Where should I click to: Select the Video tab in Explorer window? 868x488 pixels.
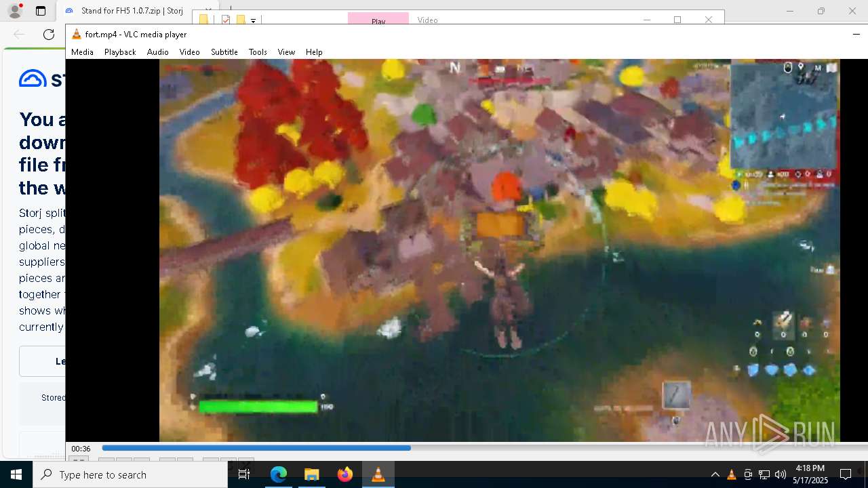click(427, 20)
